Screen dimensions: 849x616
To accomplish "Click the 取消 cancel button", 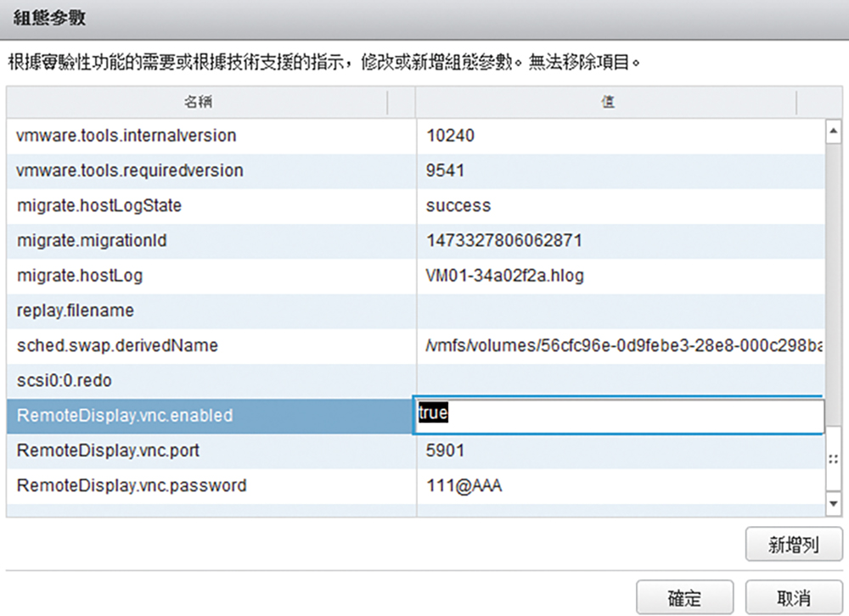I will (792, 596).
